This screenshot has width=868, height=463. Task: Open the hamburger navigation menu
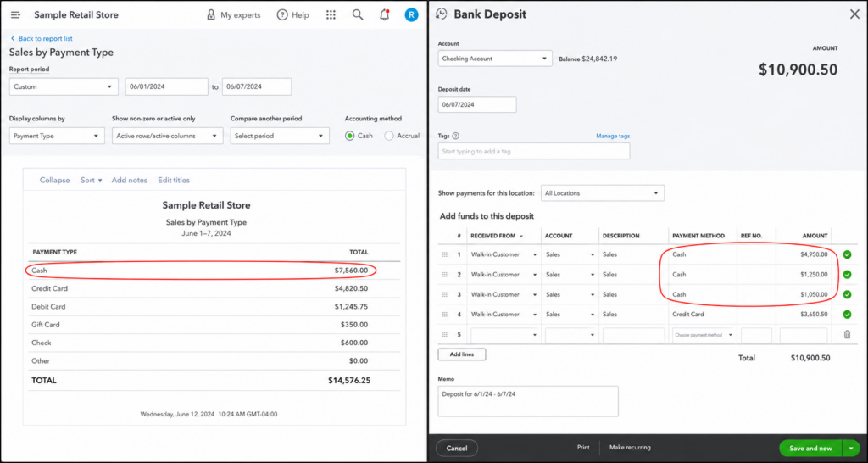[x=15, y=15]
